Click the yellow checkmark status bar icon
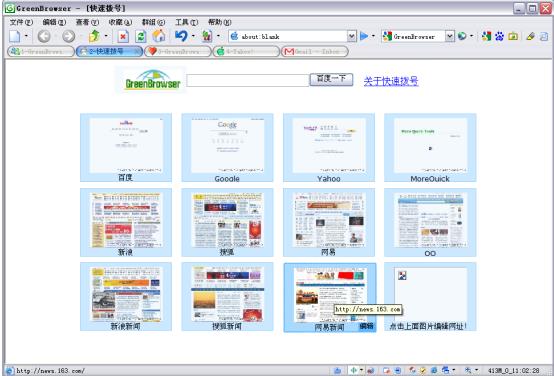Viewport: 554px width, 376px height. pyautogui.click(x=423, y=370)
